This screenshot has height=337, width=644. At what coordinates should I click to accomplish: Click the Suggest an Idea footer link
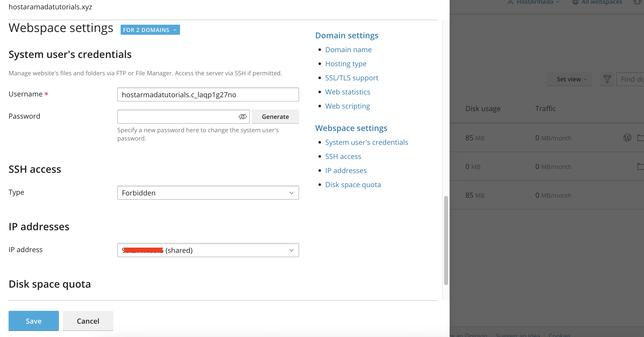(518, 335)
